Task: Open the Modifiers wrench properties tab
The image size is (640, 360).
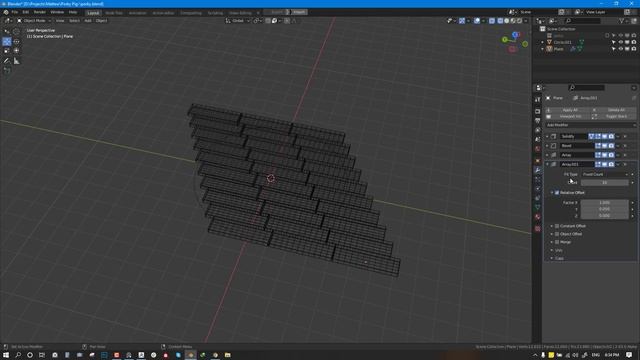Action: pyautogui.click(x=538, y=170)
